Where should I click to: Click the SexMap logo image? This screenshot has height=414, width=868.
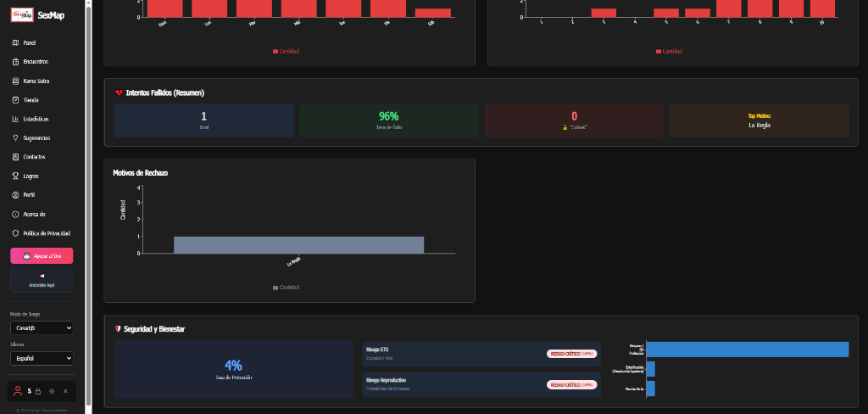(22, 15)
